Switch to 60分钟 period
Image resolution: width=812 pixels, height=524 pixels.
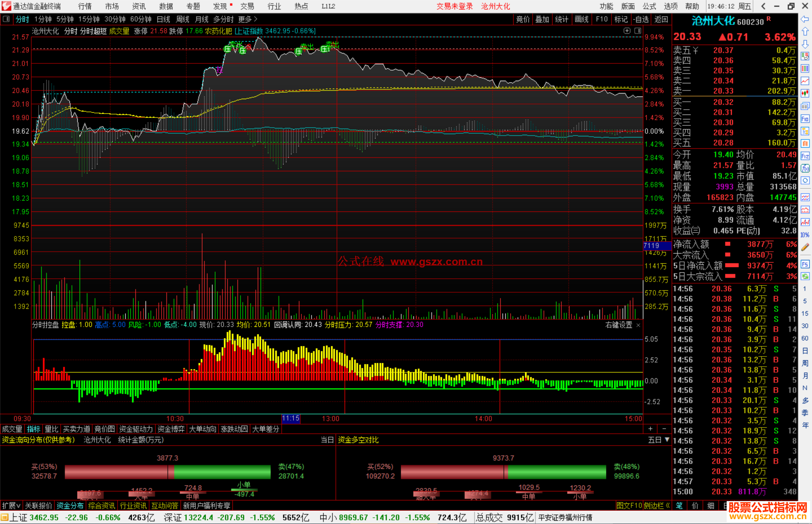point(141,19)
